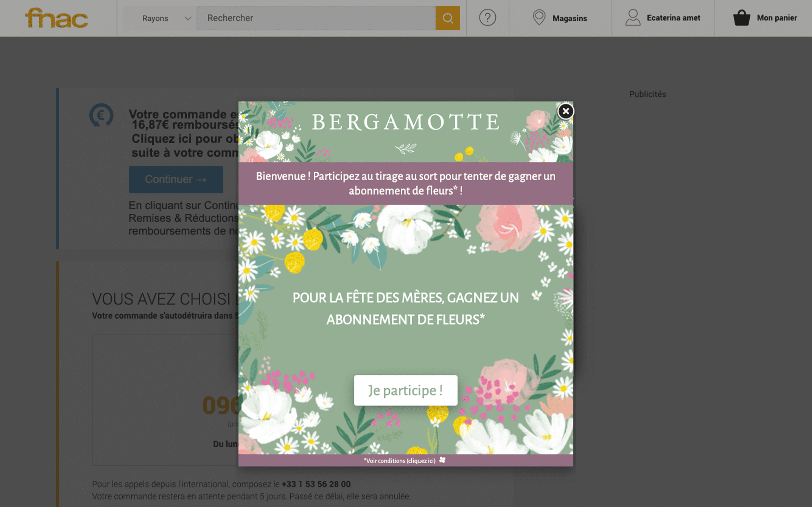The image size is (812, 507).
Task: Click the small flower icon beside Voir conditions
Action: coord(442,460)
